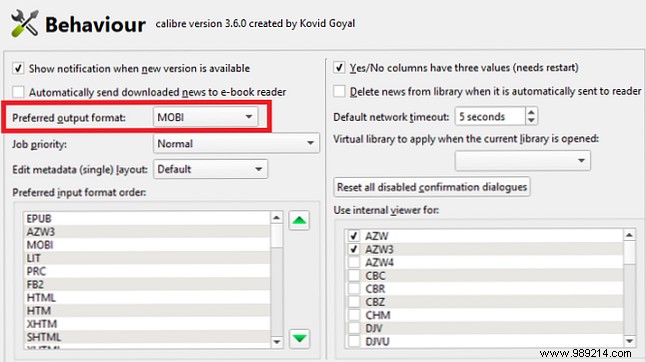Select FB2 in input format order list
This screenshot has width=646, height=362.
pos(147,285)
